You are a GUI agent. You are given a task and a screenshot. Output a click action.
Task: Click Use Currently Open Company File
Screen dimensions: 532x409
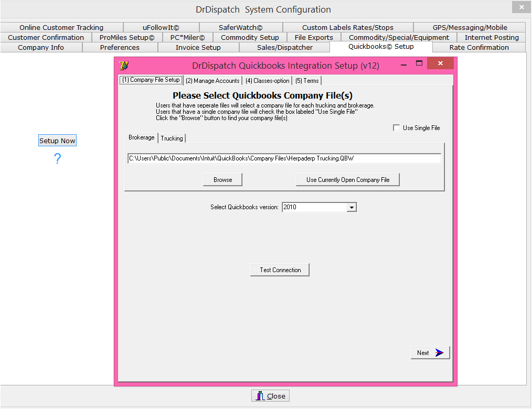[x=348, y=180]
